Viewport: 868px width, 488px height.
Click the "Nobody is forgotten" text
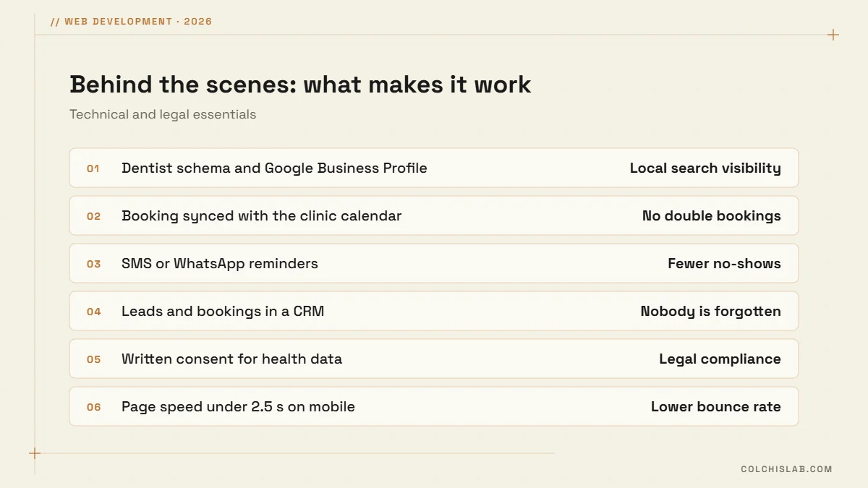point(710,312)
